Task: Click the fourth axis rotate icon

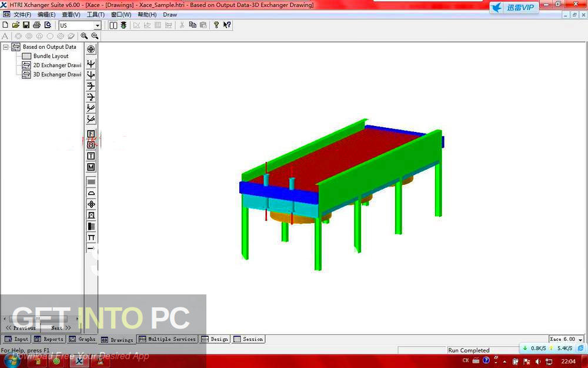Action: point(91,97)
